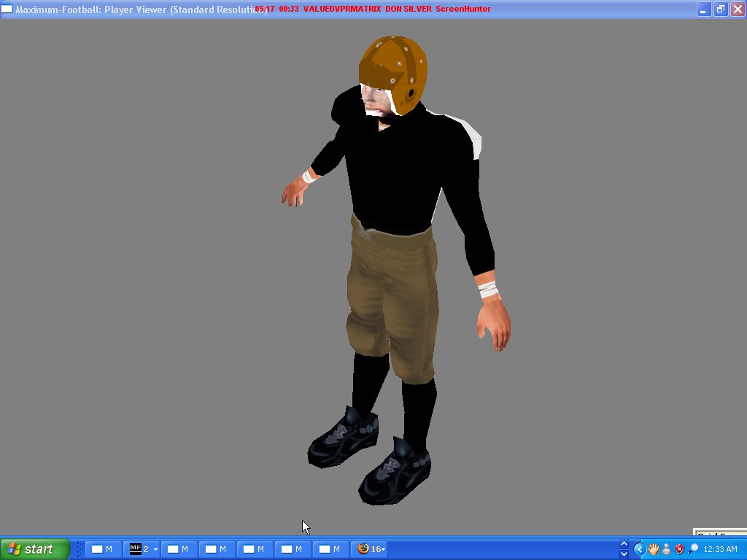This screenshot has width=747, height=560.
Task: Click the magnifier tray icon
Action: 693,549
